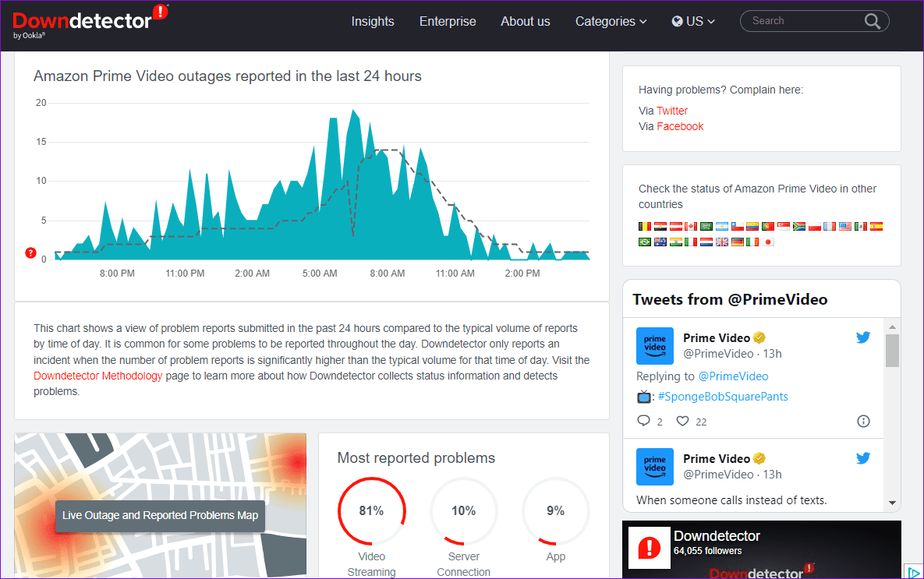Expand the Categories dropdown
The height and width of the screenshot is (579, 924).
point(611,21)
